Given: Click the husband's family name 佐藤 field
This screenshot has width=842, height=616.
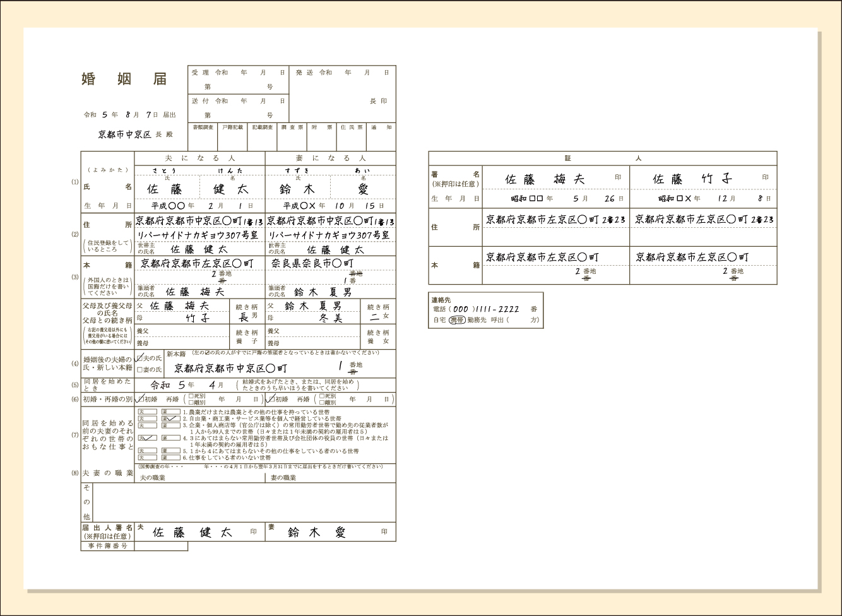Looking at the screenshot, I should pyautogui.click(x=166, y=189).
